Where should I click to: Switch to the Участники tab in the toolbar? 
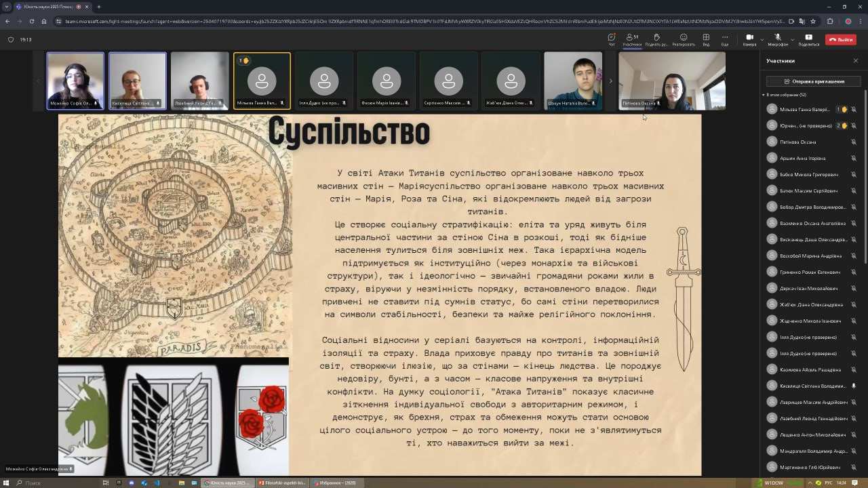632,39
